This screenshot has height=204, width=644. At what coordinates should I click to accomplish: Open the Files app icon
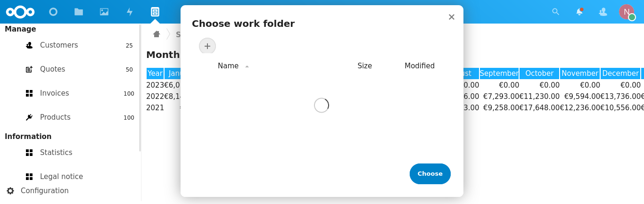pyautogui.click(x=79, y=12)
